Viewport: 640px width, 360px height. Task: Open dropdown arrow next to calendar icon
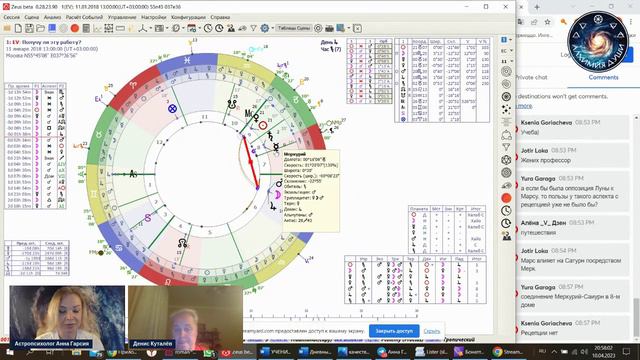[x=200, y=28]
